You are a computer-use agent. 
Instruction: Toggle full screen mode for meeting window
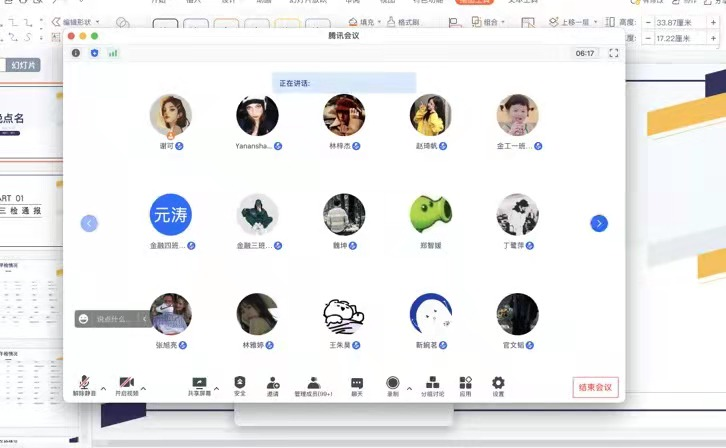613,53
